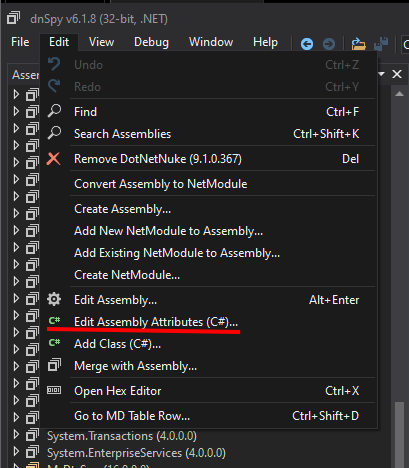Close the Assembly Explorer panel
The width and height of the screenshot is (409, 468).
(x=397, y=74)
